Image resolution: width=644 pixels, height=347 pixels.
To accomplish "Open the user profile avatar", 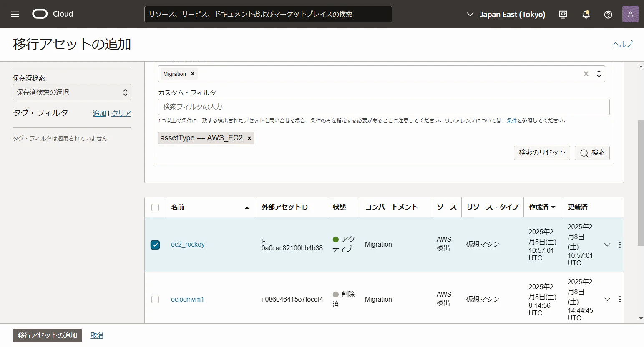I will [x=630, y=14].
